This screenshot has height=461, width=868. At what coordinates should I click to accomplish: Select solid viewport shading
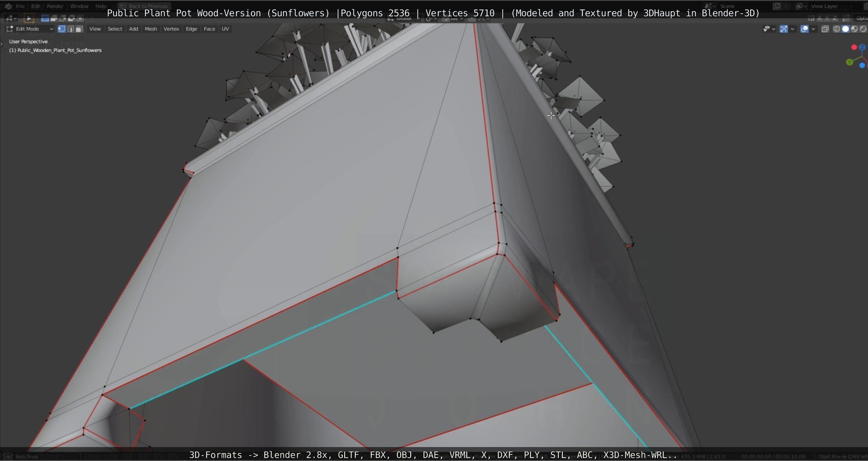[845, 29]
